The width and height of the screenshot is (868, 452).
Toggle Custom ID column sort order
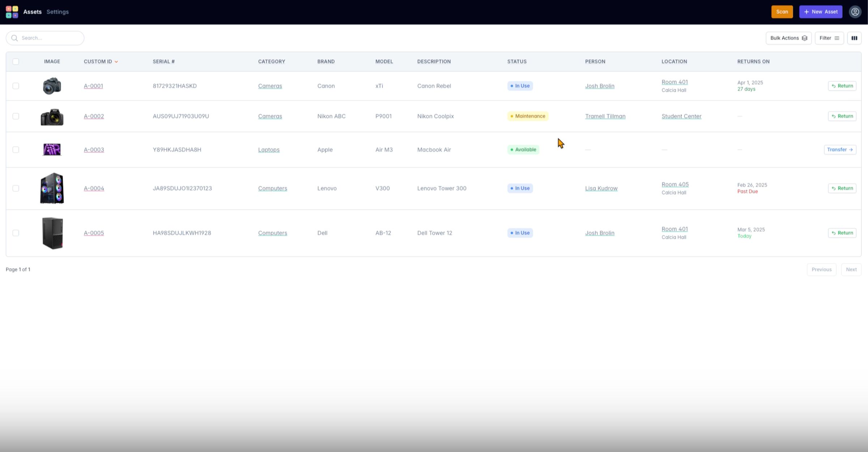[116, 61]
